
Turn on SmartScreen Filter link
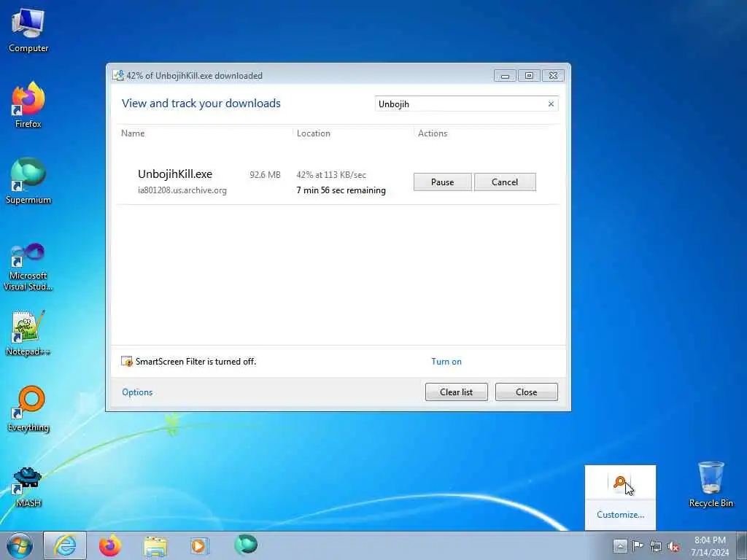446,362
